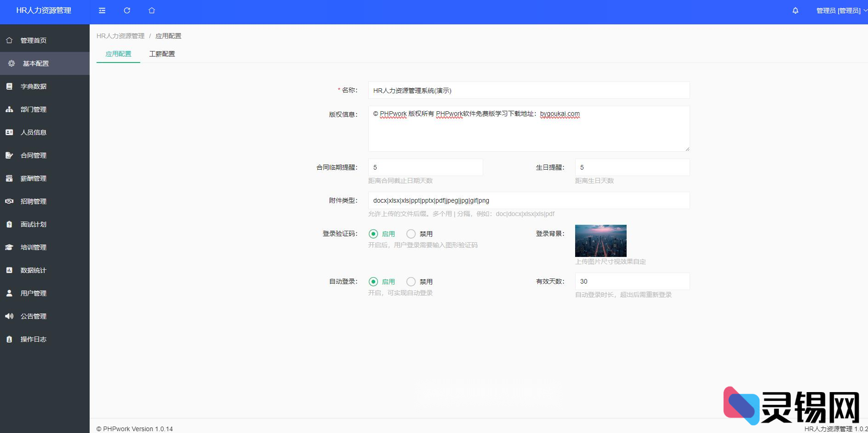Open 招聘管理 from the sidebar
Image resolution: width=868 pixels, height=433 pixels.
(x=33, y=201)
